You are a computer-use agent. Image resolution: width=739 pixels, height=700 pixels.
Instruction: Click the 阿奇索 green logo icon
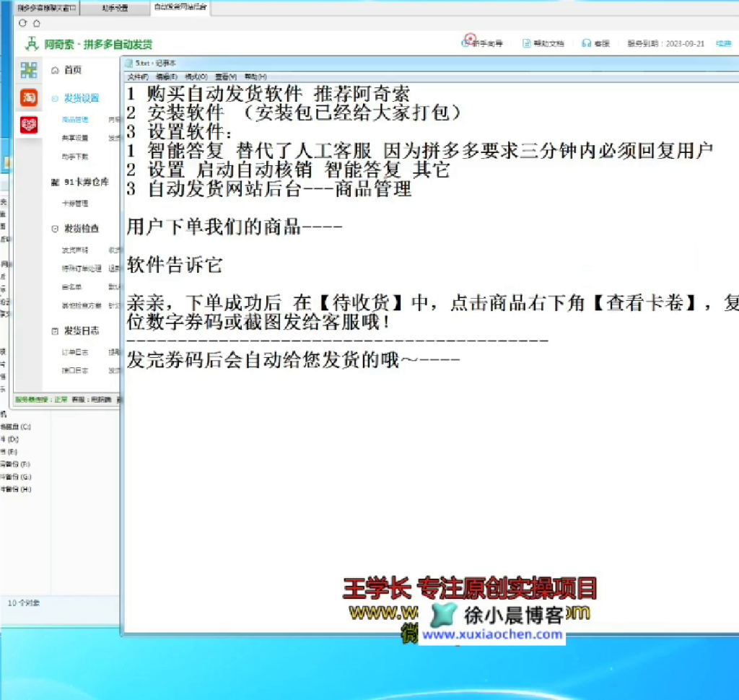point(31,44)
